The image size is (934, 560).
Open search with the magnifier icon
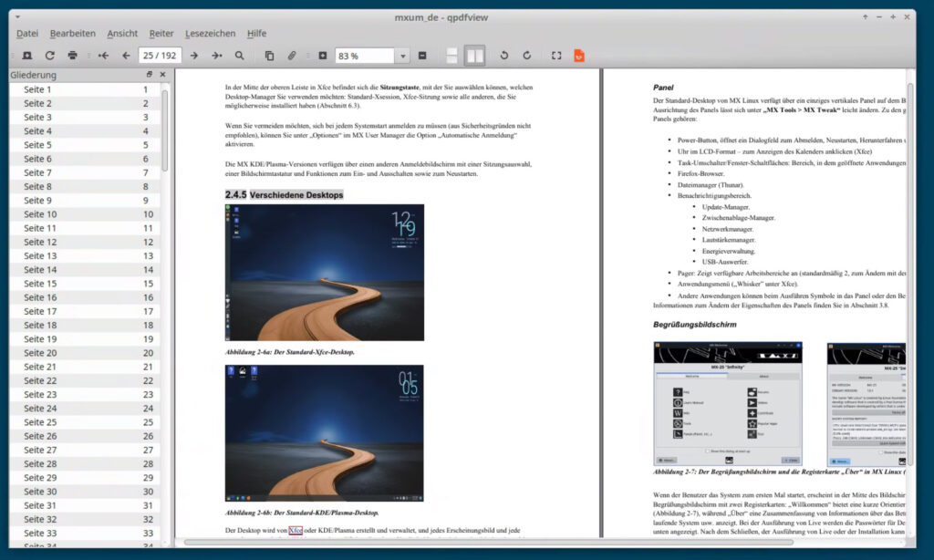(x=240, y=56)
